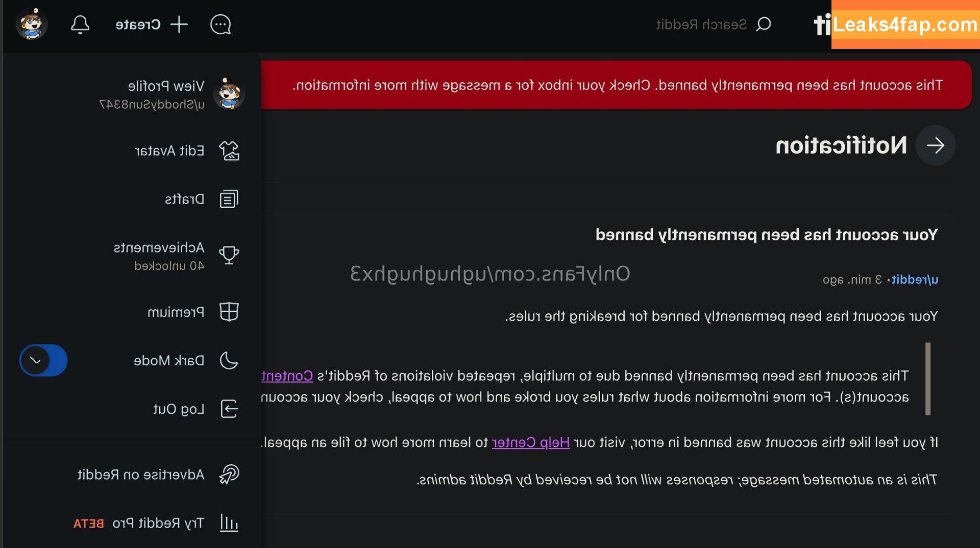Click the Edit Avatar shirt icon
The height and width of the screenshot is (548, 980).
point(229,151)
